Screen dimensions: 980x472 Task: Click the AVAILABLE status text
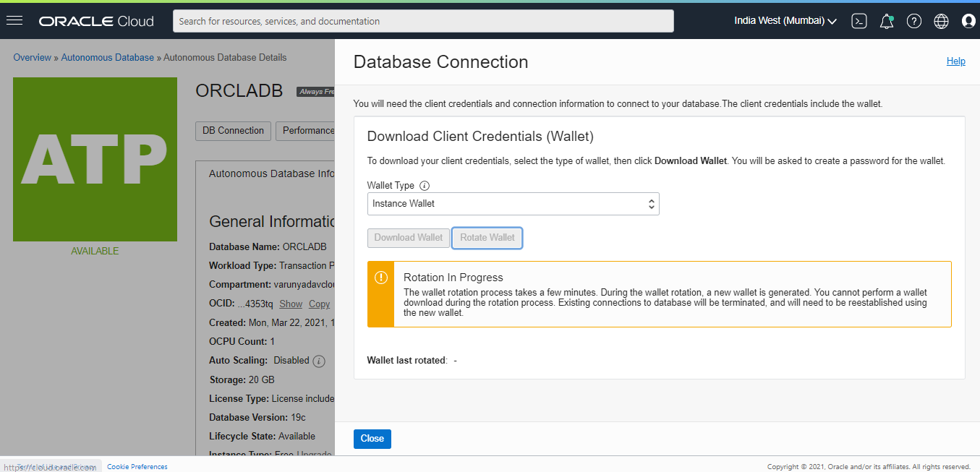[95, 251]
